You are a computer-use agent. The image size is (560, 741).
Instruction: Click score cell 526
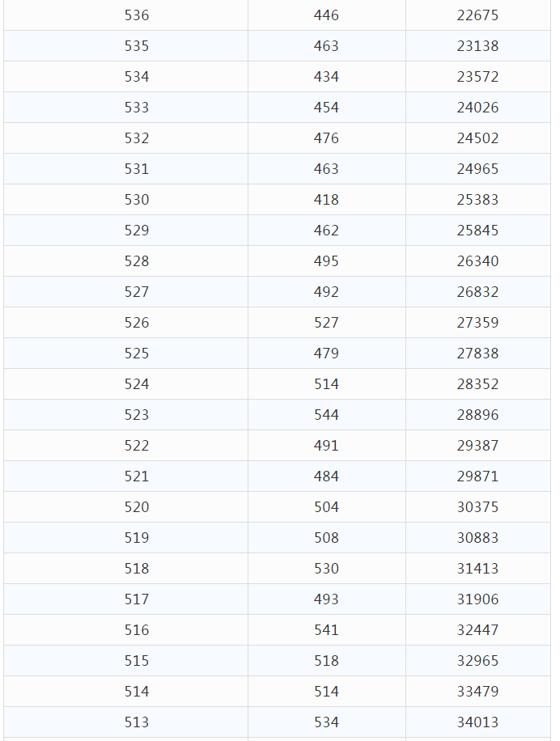[137, 323]
